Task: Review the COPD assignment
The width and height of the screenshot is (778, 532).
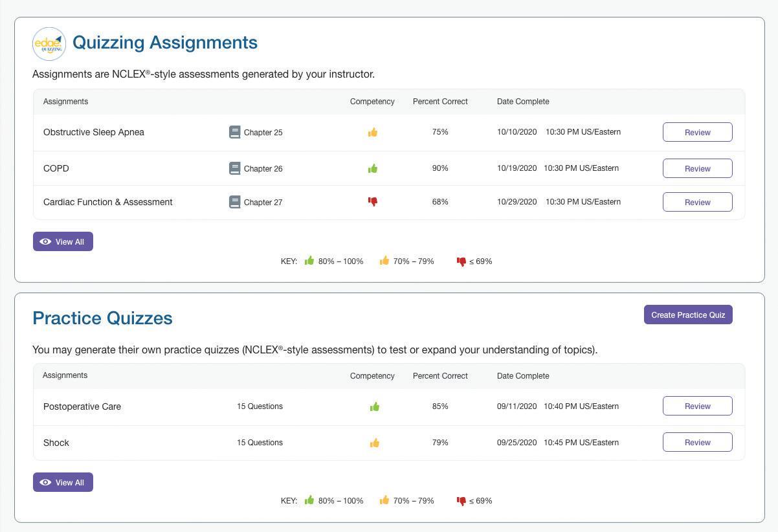Action: pyautogui.click(x=697, y=168)
